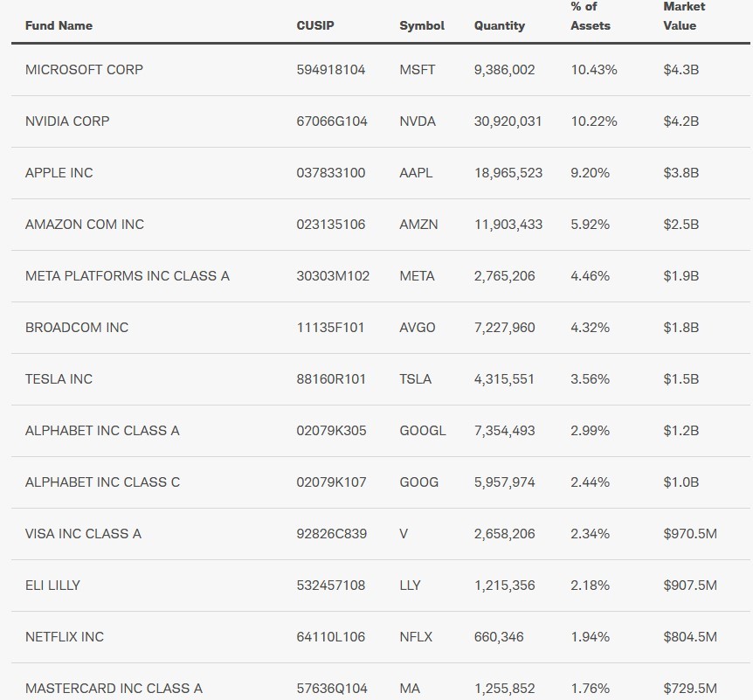Select the AVGO ticker symbol
753x700 pixels.
(x=418, y=327)
